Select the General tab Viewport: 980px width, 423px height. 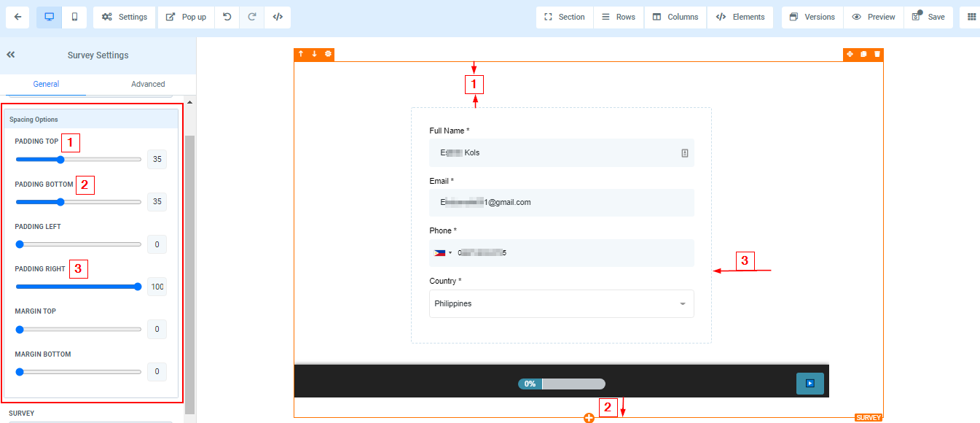click(46, 84)
